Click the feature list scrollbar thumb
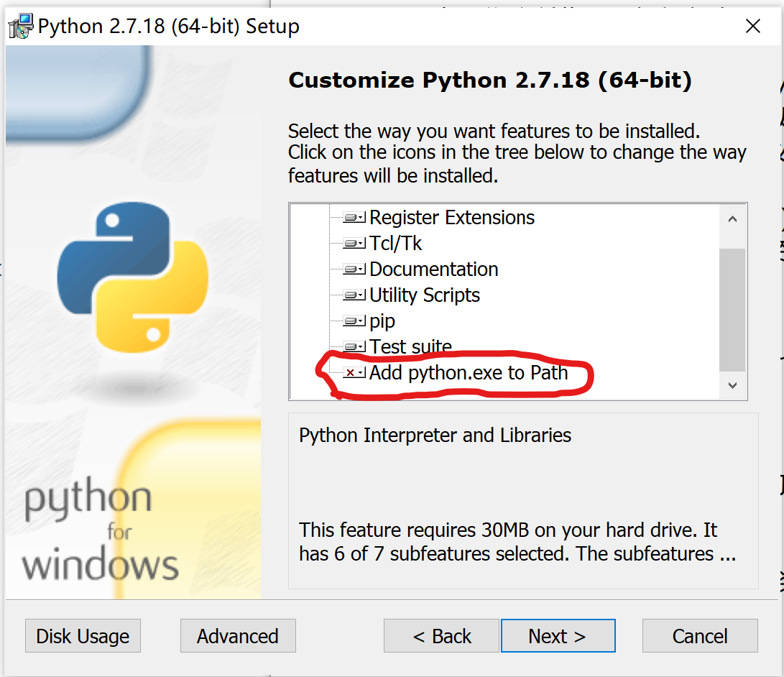This screenshot has width=784, height=677. pyautogui.click(x=732, y=310)
